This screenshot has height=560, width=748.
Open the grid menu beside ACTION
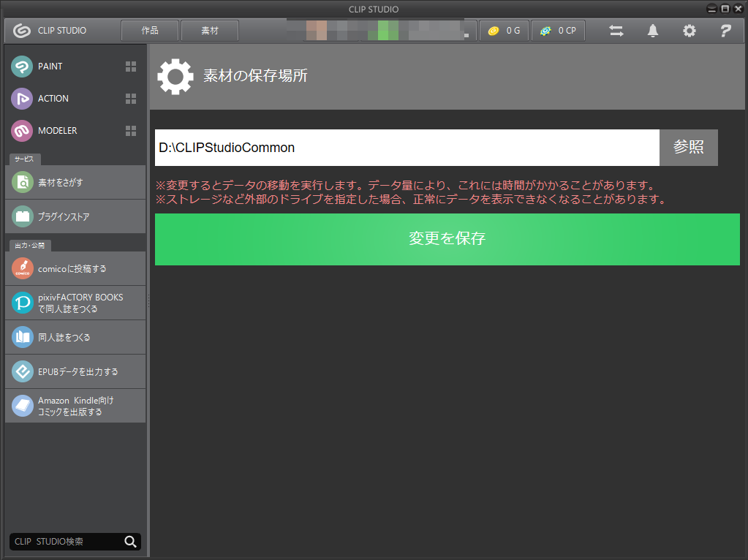pos(131,99)
